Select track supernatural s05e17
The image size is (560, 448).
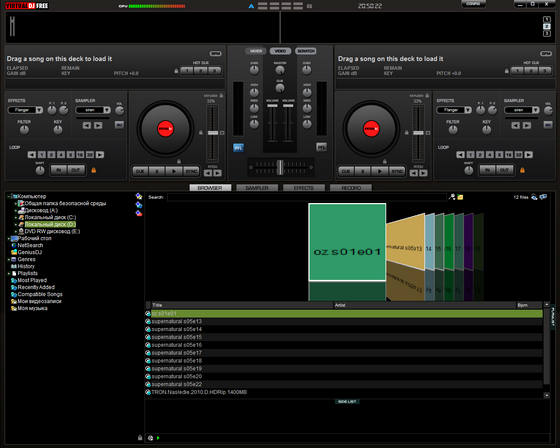pos(344,353)
